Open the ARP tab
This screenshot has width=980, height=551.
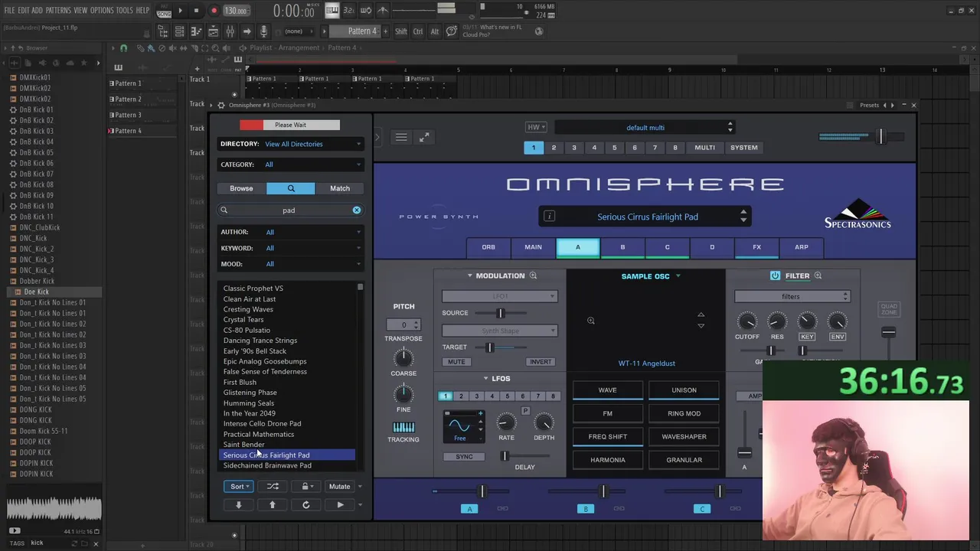801,247
